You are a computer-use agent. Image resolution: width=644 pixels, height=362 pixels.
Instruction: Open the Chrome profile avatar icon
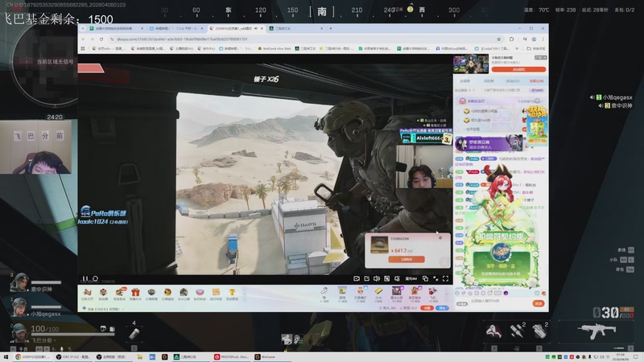point(534,39)
